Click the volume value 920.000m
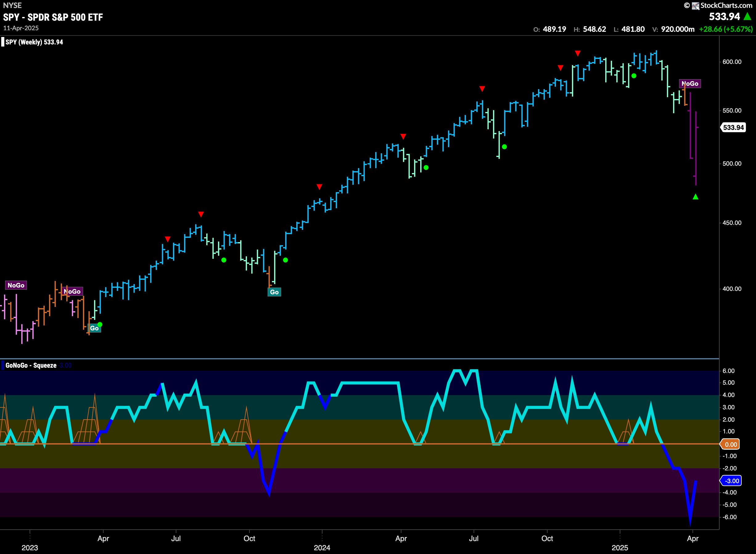The width and height of the screenshot is (756, 554). coord(678,29)
